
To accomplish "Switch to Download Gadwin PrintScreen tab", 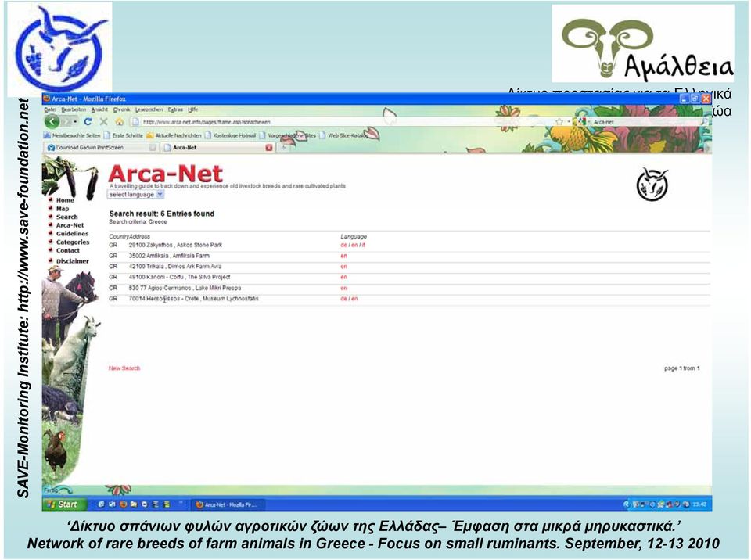I will pos(102,148).
